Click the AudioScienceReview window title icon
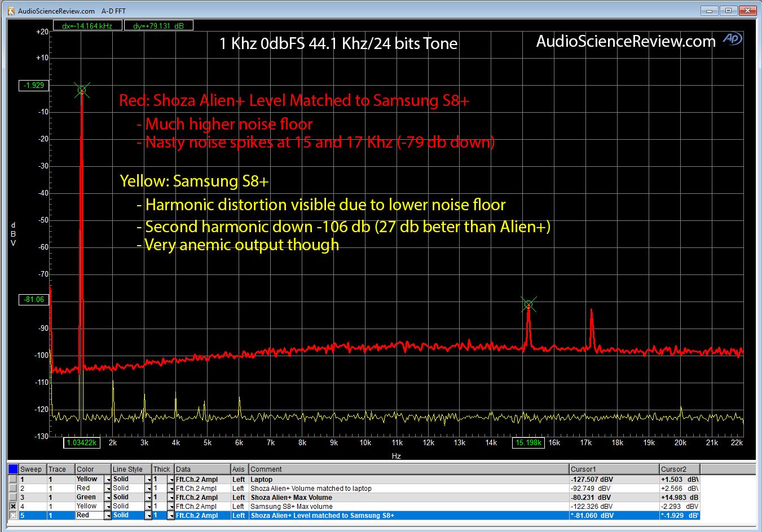 [11, 11]
